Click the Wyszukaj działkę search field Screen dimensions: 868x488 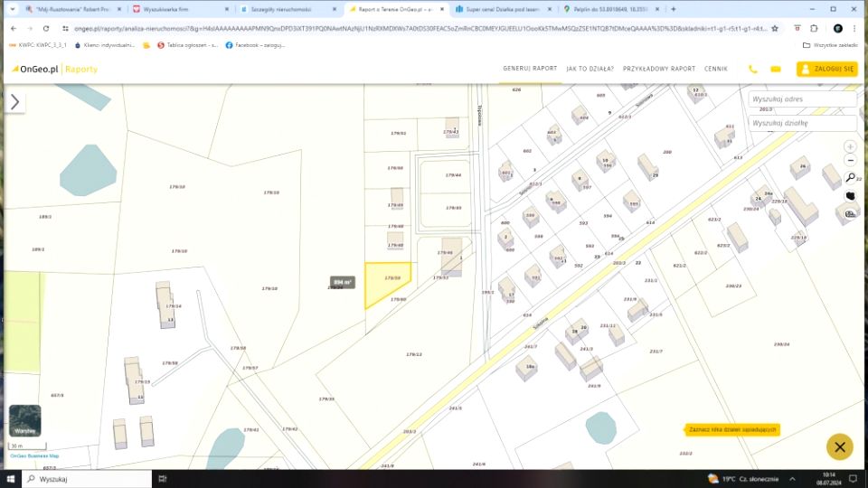[802, 123]
